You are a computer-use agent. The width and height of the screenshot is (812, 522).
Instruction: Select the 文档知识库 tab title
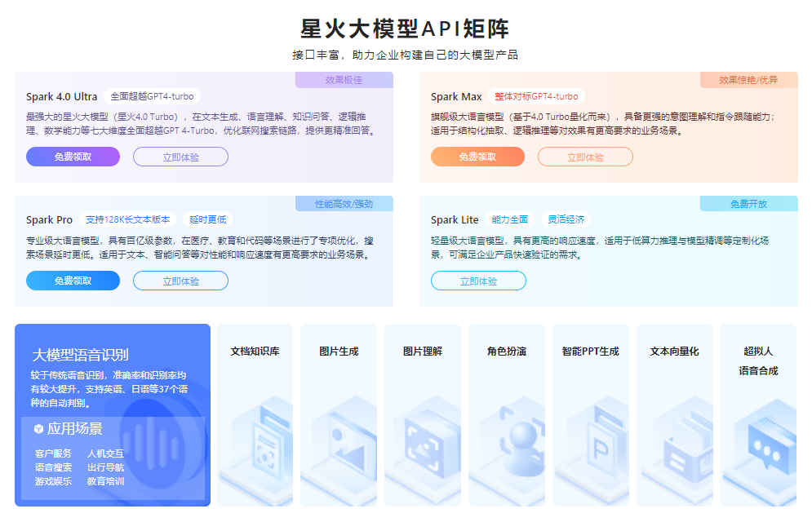255,352
